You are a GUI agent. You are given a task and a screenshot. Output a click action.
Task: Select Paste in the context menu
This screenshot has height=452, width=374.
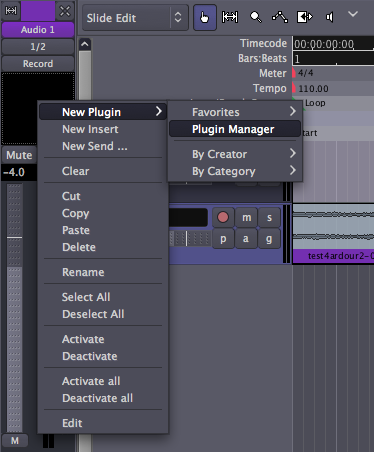point(103,230)
